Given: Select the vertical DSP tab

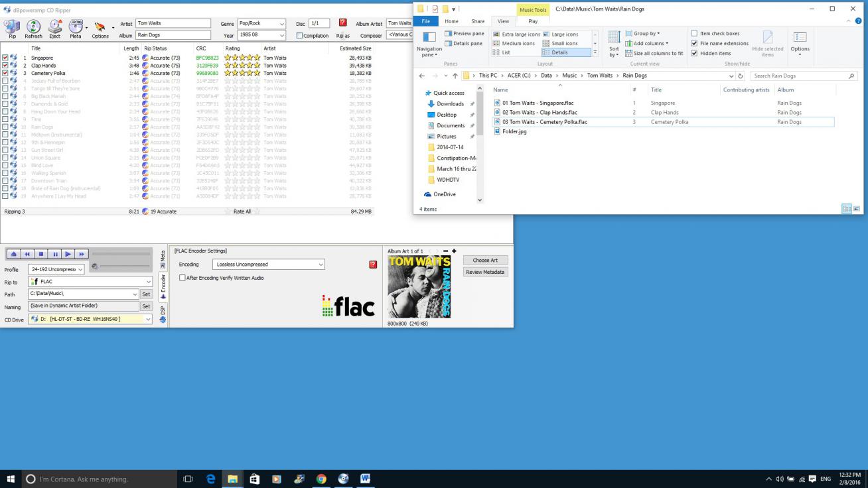Looking at the screenshot, I should tap(163, 310).
